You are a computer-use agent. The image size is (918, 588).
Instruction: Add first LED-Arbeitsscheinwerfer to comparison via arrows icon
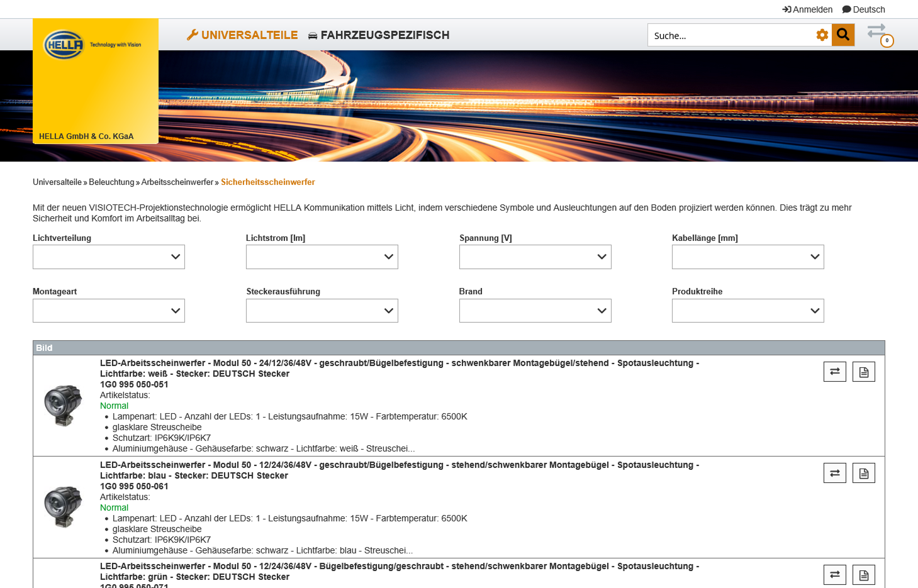[834, 371]
